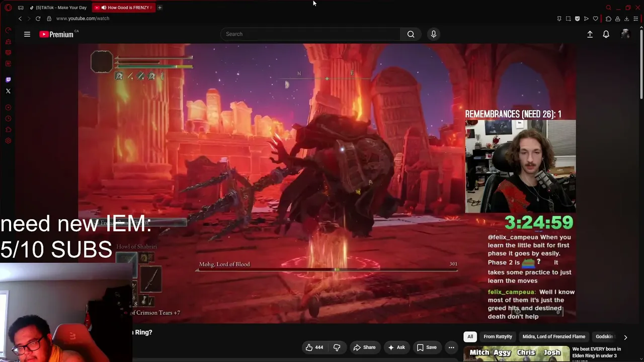
Task: Open GX Control in the sidebar
Action: pos(8,30)
